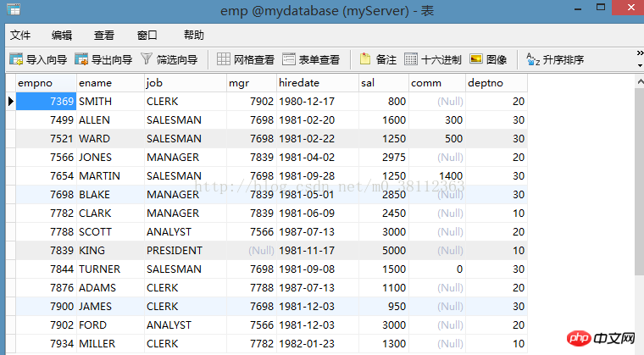This screenshot has width=644, height=355.
Task: Select the mgr cell 7902 for SMITH
Action: (252, 101)
